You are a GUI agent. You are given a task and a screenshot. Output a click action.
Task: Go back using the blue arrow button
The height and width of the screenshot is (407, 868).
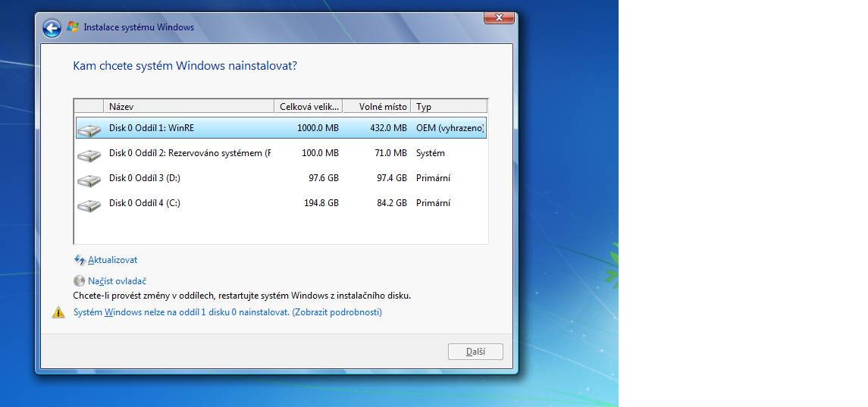tap(52, 28)
